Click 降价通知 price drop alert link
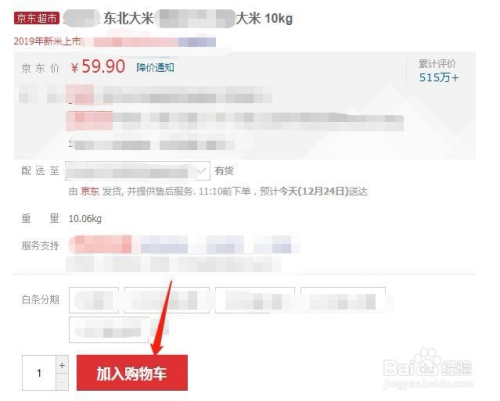 155,67
